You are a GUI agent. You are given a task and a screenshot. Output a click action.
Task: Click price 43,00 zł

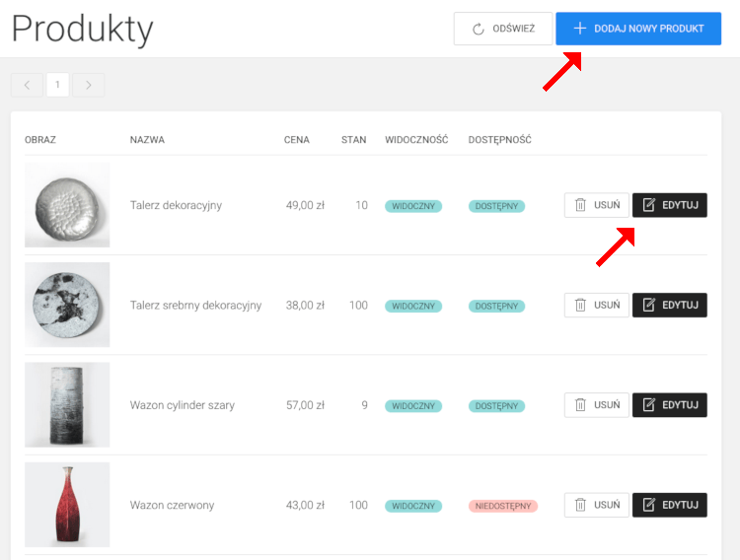305,506
